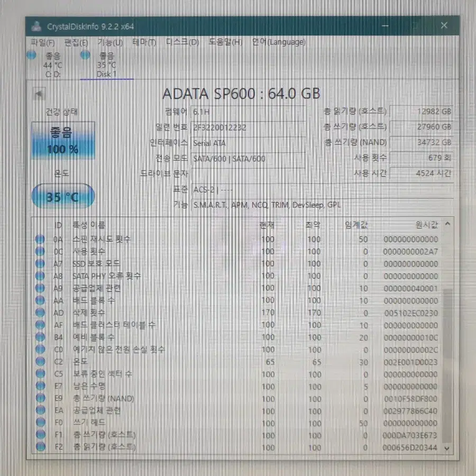Open the 테마(T) menu
The height and width of the screenshot is (476, 476).
[144, 42]
